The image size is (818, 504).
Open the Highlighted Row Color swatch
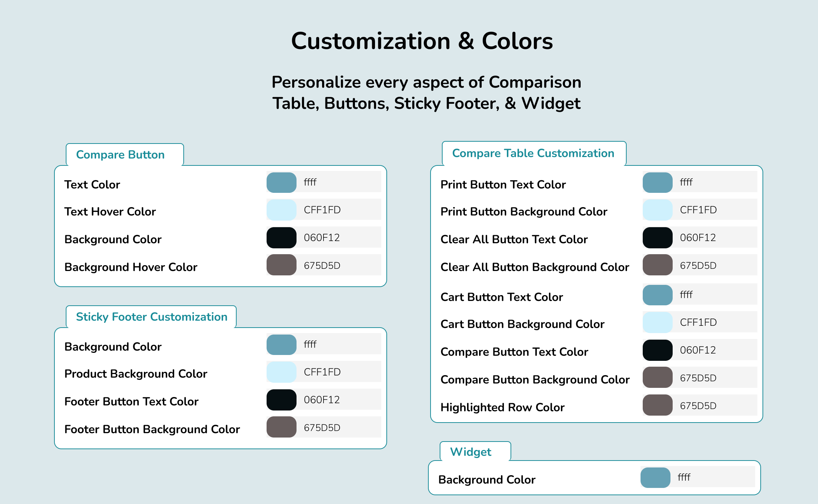coord(657,406)
